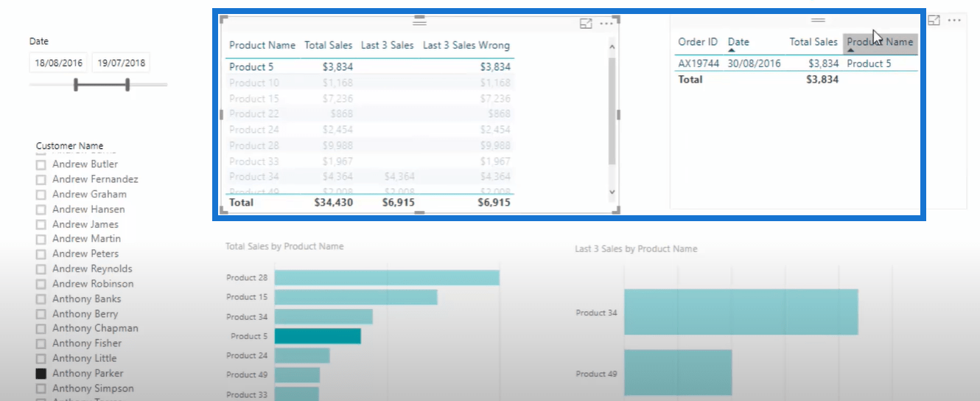
Task: Tick the Andrew Hansen checkbox
Action: click(41, 209)
